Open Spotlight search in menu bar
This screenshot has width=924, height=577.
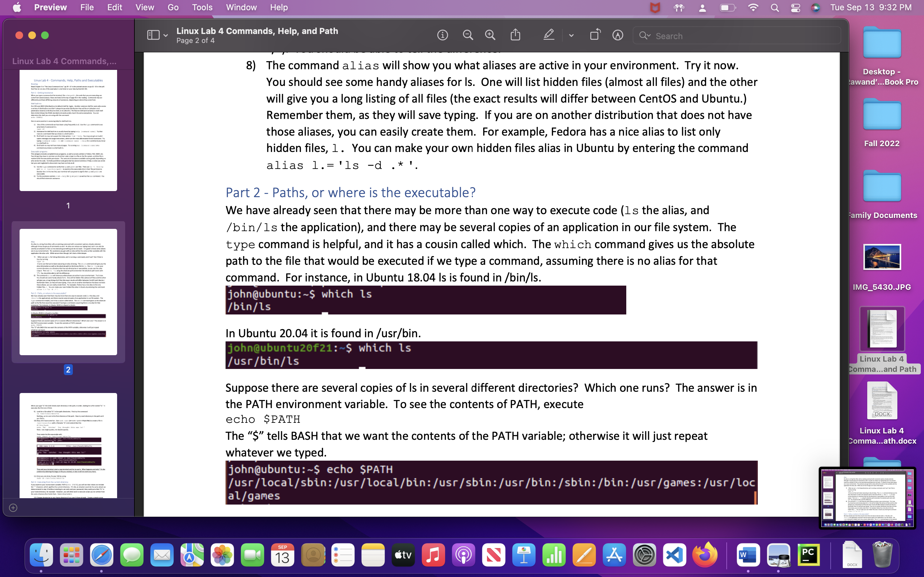[x=774, y=8]
